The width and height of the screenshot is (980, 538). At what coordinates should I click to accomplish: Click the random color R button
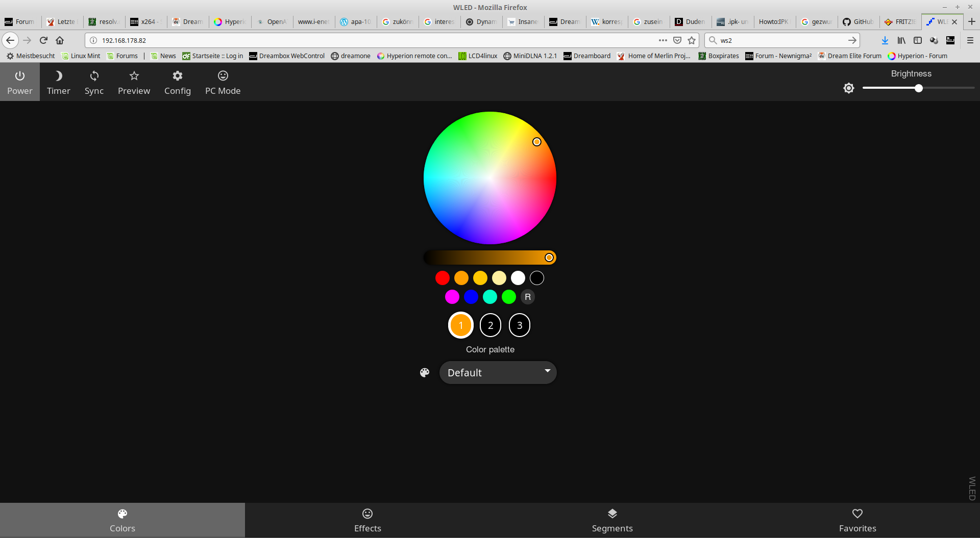(527, 297)
